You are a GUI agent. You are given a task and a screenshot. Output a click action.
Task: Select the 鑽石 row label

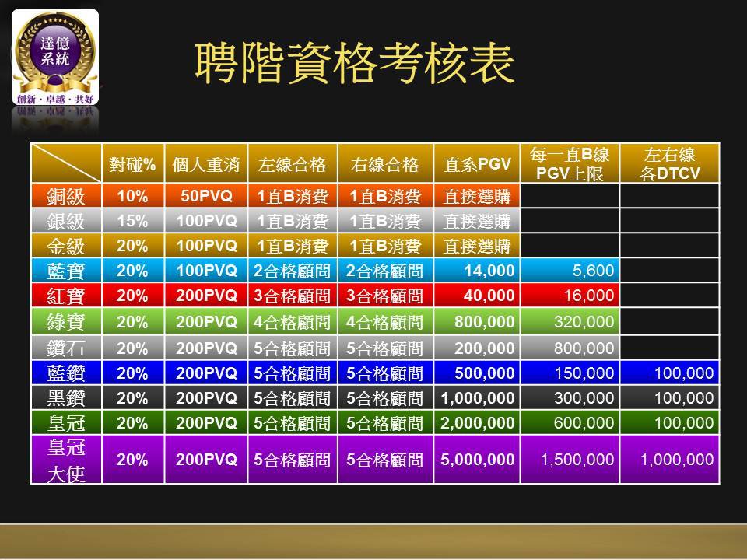coord(66,348)
